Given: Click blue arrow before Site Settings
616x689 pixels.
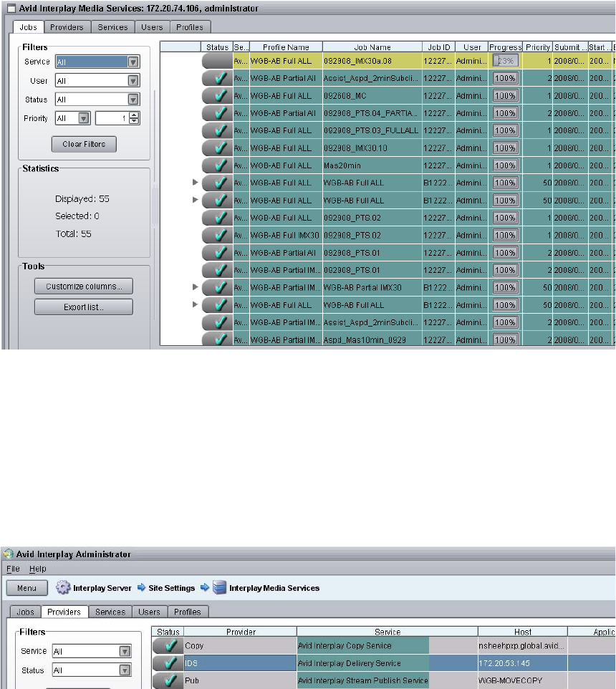Looking at the screenshot, I should click(x=141, y=587).
